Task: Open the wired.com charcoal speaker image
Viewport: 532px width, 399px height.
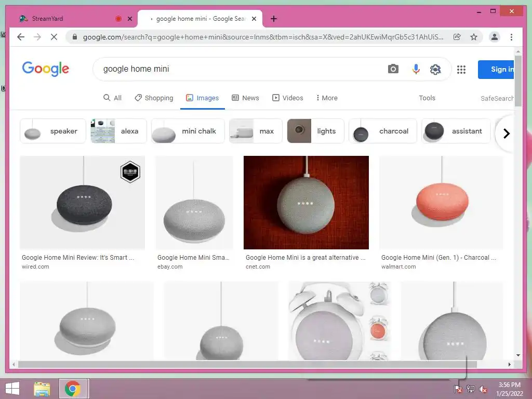Action: pyautogui.click(x=83, y=203)
